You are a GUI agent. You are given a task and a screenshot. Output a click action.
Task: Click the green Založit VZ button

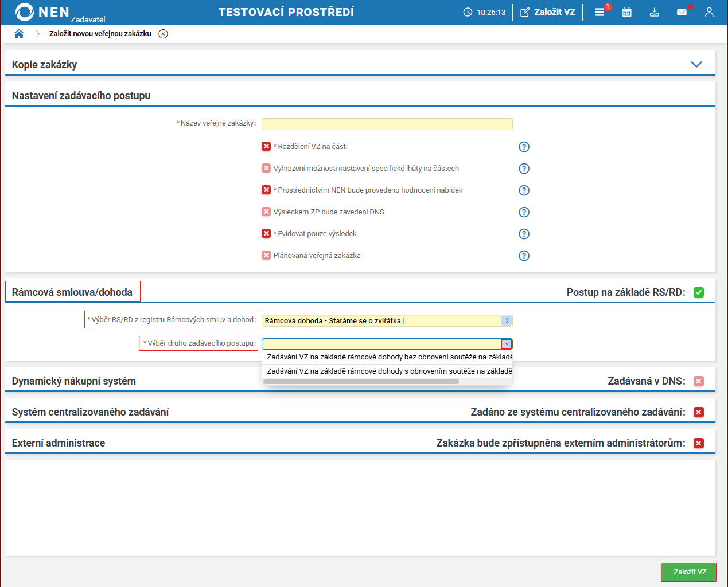[689, 572]
